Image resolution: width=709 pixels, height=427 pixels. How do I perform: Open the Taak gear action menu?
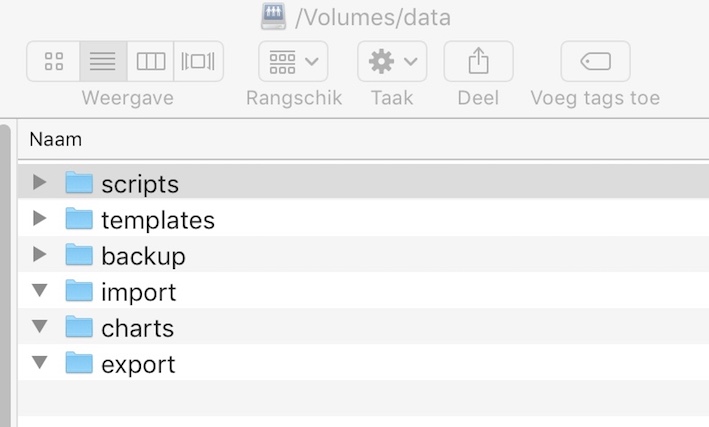(392, 61)
